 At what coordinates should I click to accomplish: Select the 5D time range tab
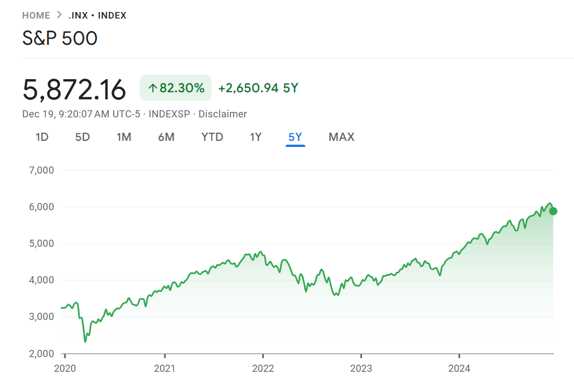(82, 137)
